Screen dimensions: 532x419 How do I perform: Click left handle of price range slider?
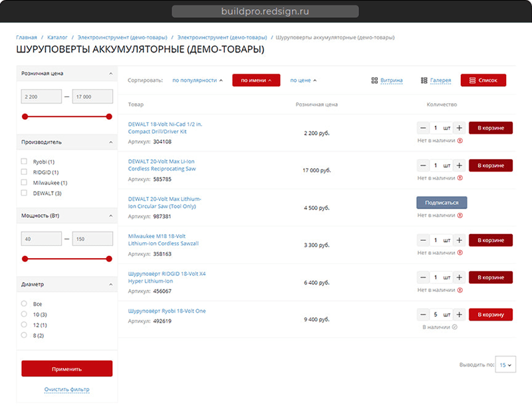25,116
